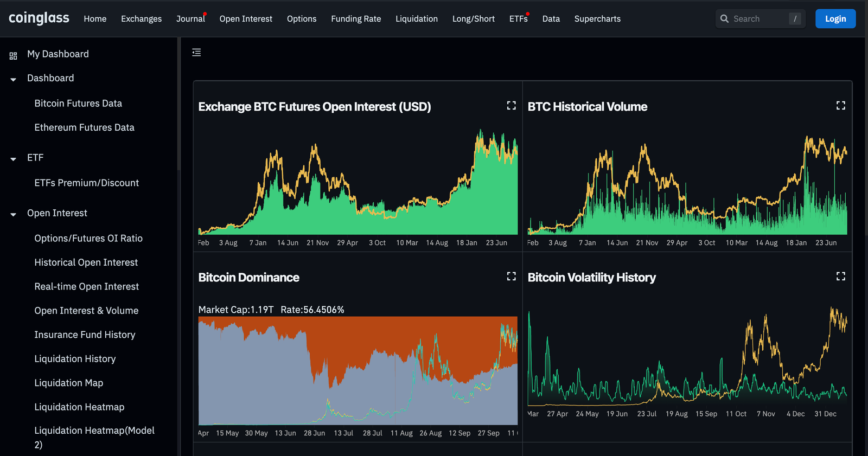
Task: Click the My Dashboard grid icon
Action: pos(14,55)
